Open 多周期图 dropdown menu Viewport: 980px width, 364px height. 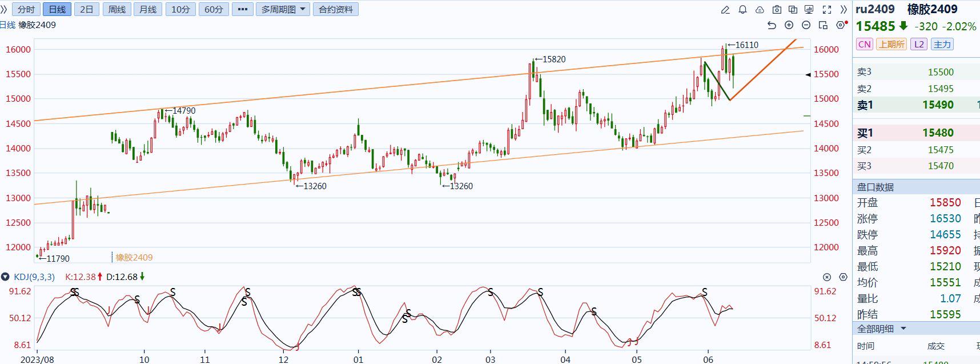click(x=283, y=9)
